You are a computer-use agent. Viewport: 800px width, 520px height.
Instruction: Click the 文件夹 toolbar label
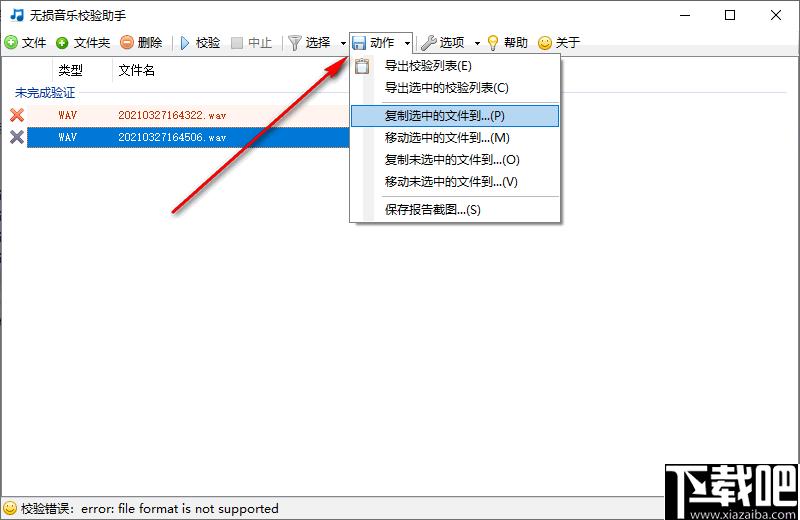coord(92,43)
